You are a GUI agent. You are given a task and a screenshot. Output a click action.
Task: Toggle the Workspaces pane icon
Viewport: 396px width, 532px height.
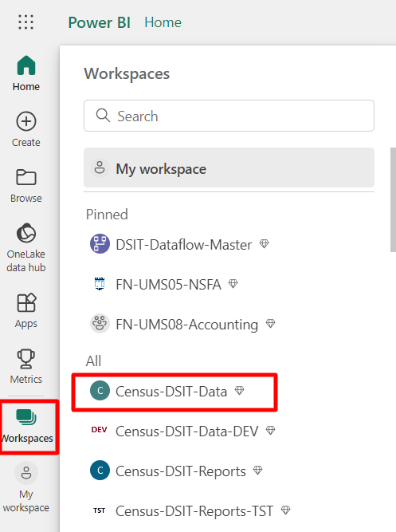26,417
